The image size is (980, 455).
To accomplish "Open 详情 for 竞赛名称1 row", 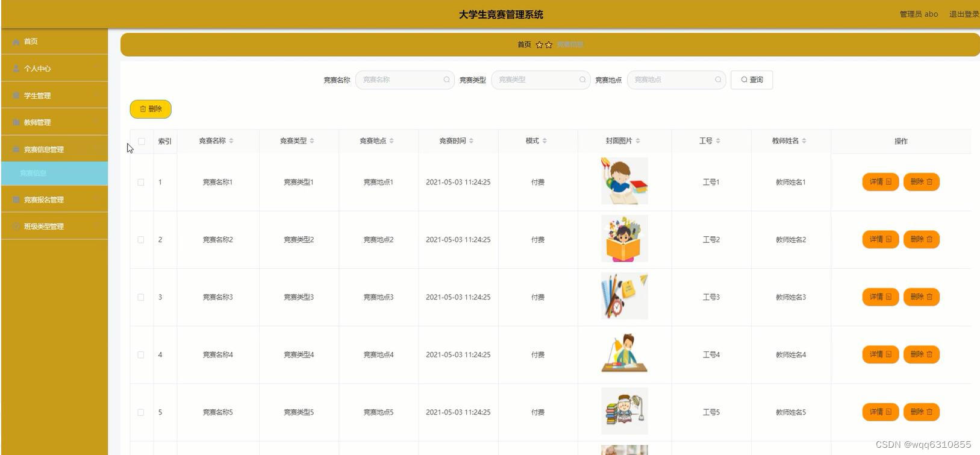I will pos(881,182).
